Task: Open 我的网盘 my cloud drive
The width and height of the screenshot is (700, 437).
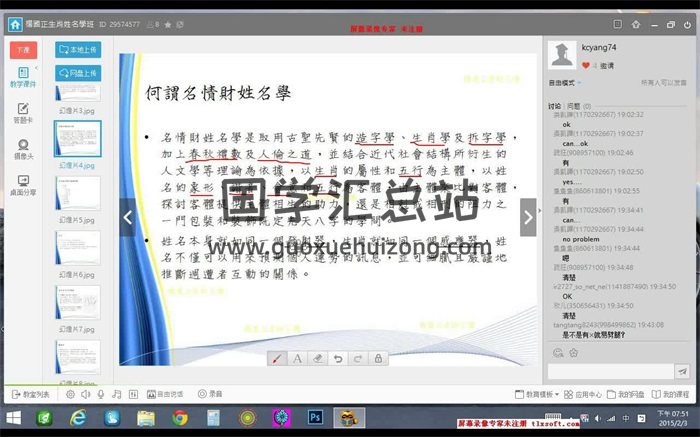Action: [625, 395]
